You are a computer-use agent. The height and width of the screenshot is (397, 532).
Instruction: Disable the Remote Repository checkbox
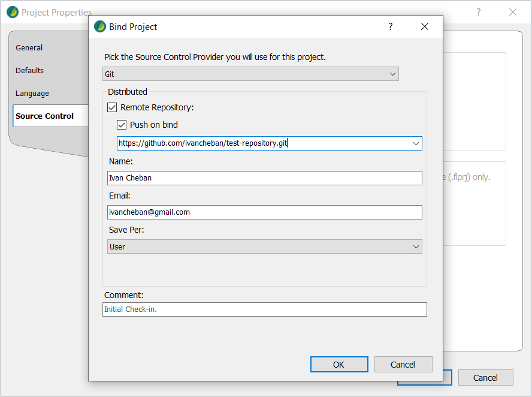[x=111, y=107]
